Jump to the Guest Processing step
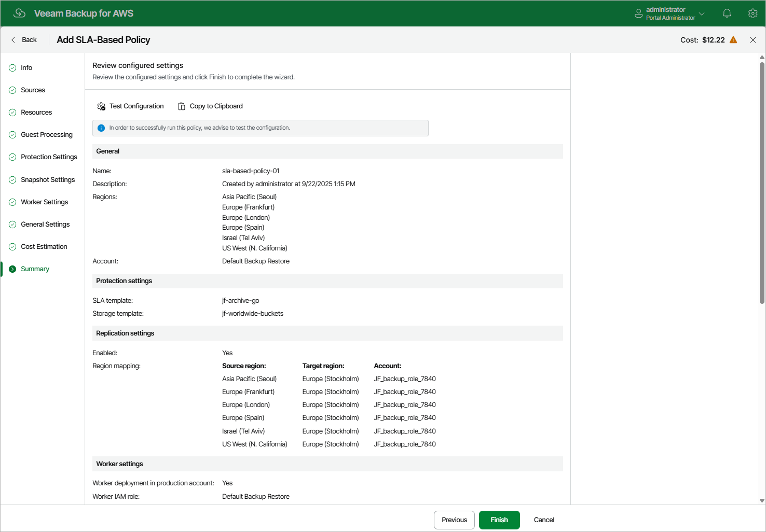766x532 pixels. click(46, 135)
